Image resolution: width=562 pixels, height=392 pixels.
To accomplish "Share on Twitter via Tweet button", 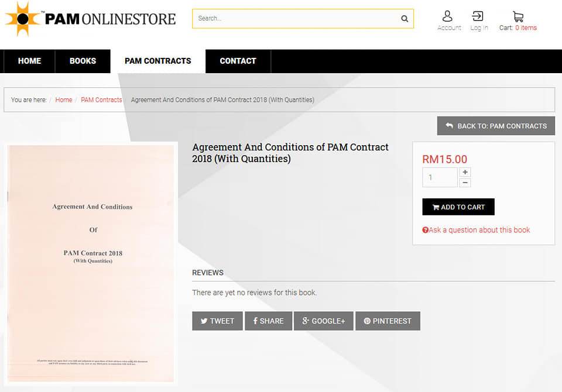I will [x=217, y=321].
